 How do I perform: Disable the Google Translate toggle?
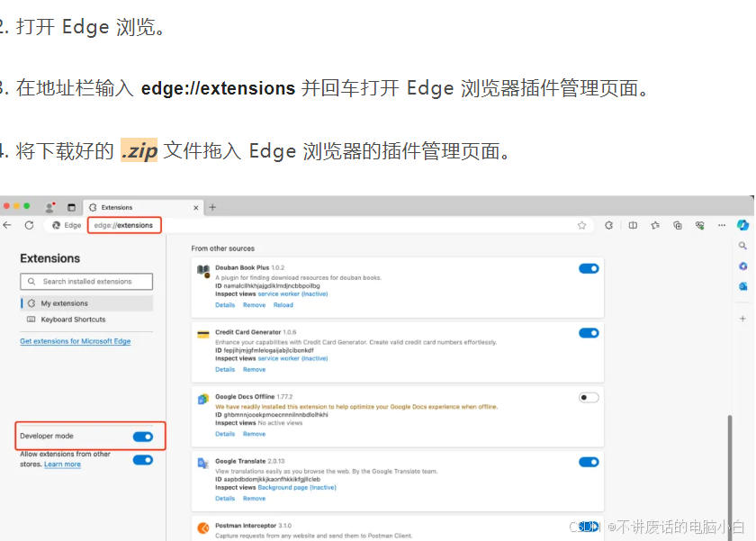[589, 463]
